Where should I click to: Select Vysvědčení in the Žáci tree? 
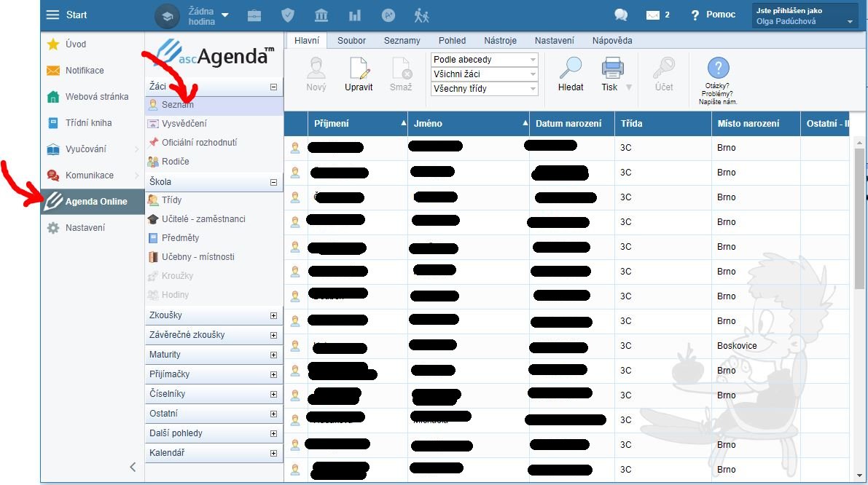[x=184, y=124]
